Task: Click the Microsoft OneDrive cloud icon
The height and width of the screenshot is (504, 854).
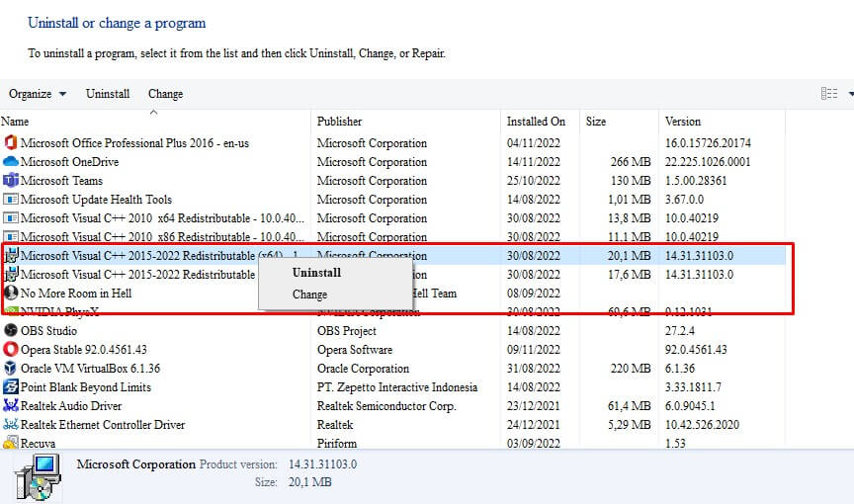Action: [x=11, y=162]
